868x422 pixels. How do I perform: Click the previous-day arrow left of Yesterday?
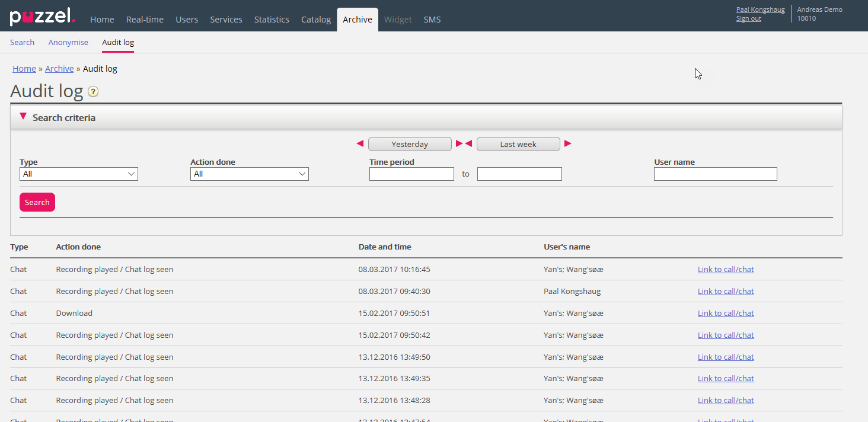pos(360,144)
